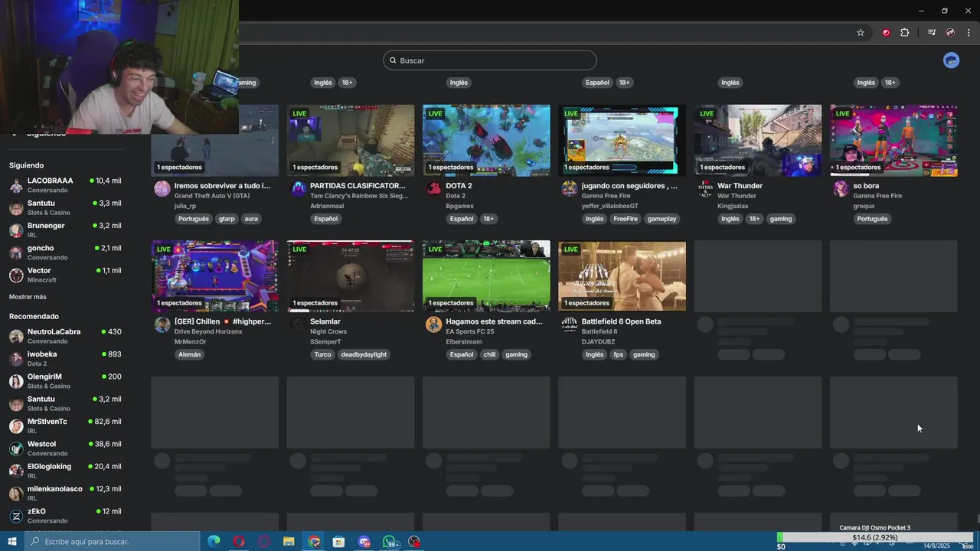Open WhatsApp from taskbar

tap(390, 542)
